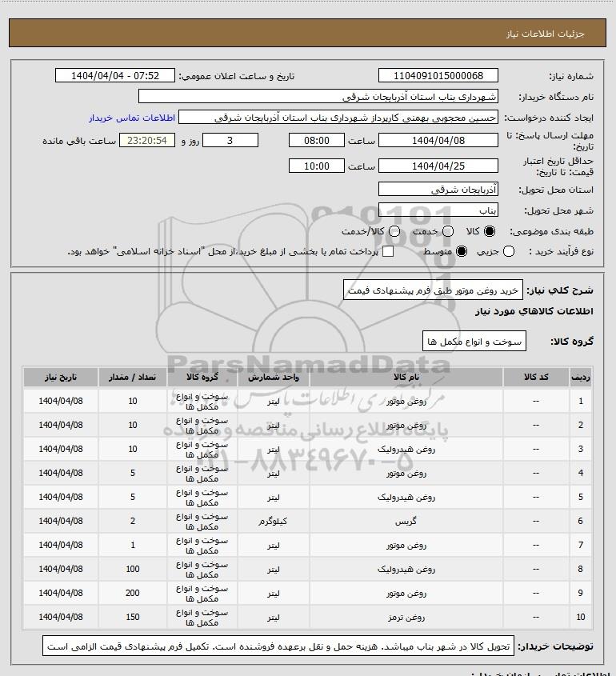Select the جزیی purchase type radio
616x676 pixels.
pyautogui.click(x=509, y=251)
